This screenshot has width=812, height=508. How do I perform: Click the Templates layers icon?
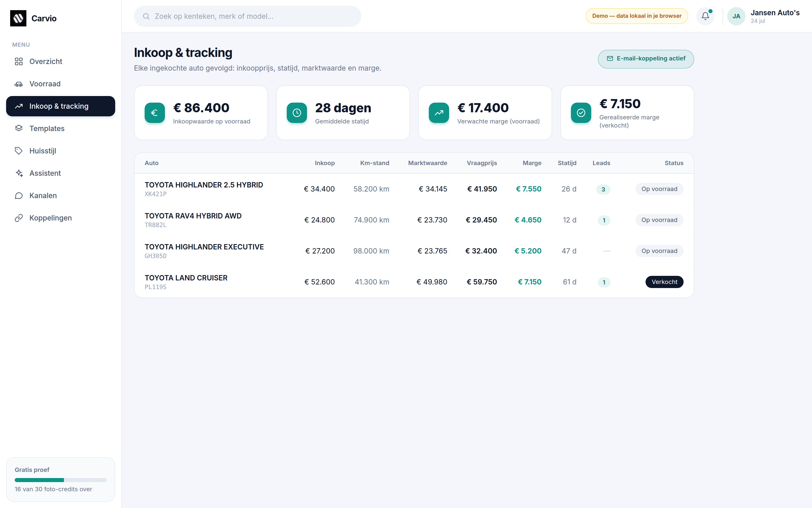tap(19, 128)
